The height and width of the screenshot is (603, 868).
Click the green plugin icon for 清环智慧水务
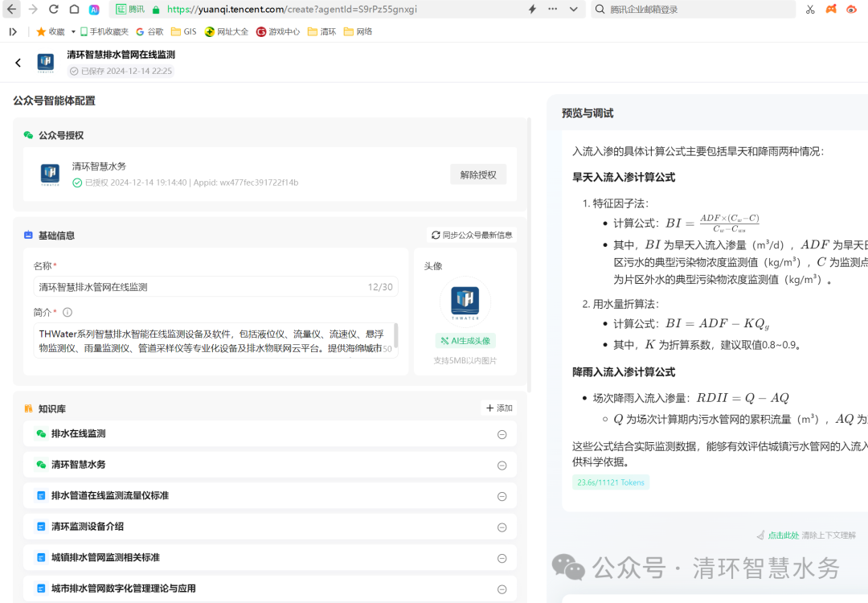41,465
